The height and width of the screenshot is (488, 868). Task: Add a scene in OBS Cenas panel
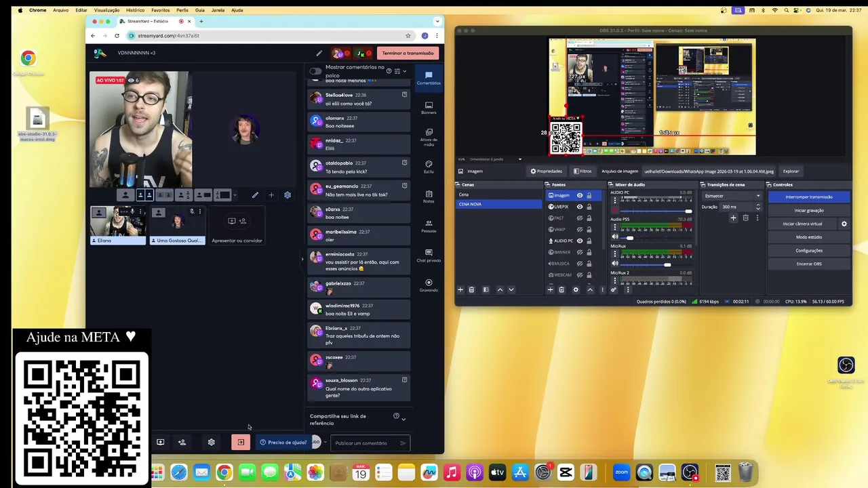[x=460, y=289]
